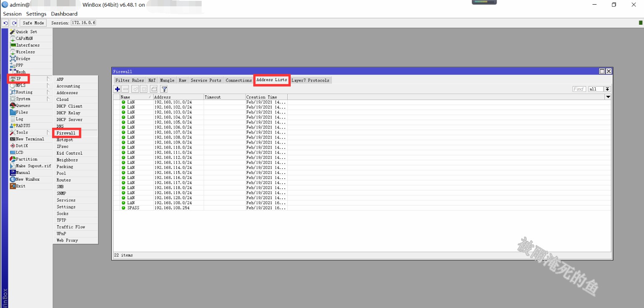Image resolution: width=644 pixels, height=308 pixels.
Task: Switch to the Mangle tab
Action: coord(167,80)
